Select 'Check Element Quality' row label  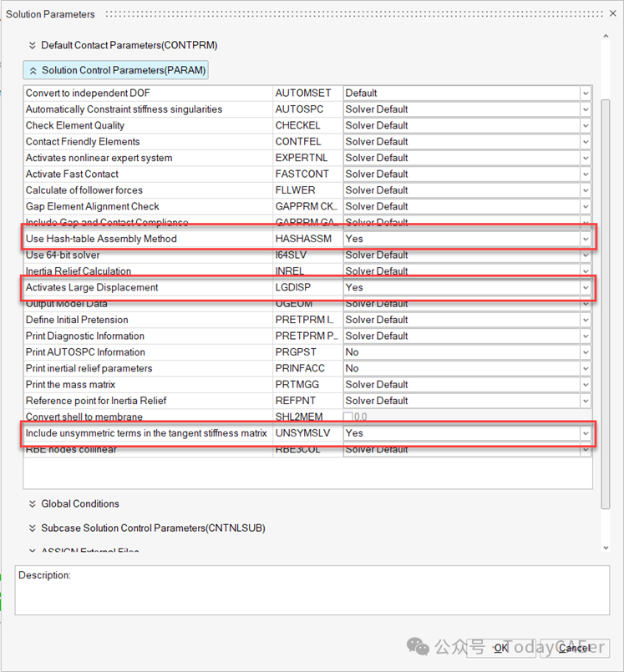(75, 125)
